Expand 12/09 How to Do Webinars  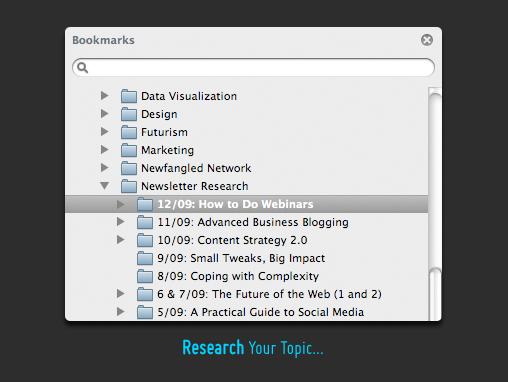pyautogui.click(x=121, y=204)
